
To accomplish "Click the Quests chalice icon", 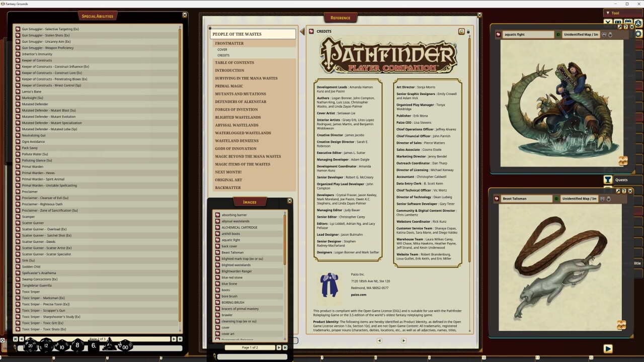I will click(608, 179).
